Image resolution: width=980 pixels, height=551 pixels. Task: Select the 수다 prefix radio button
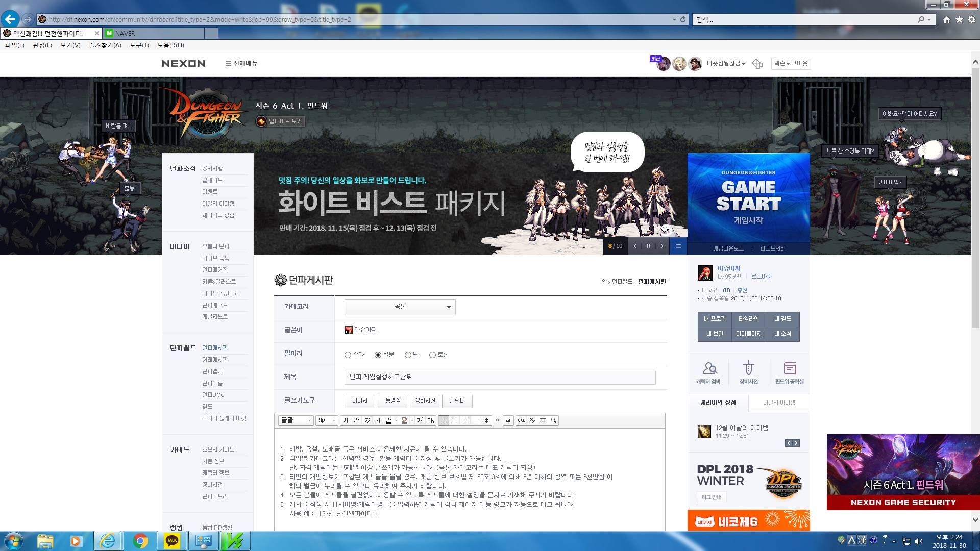(348, 355)
